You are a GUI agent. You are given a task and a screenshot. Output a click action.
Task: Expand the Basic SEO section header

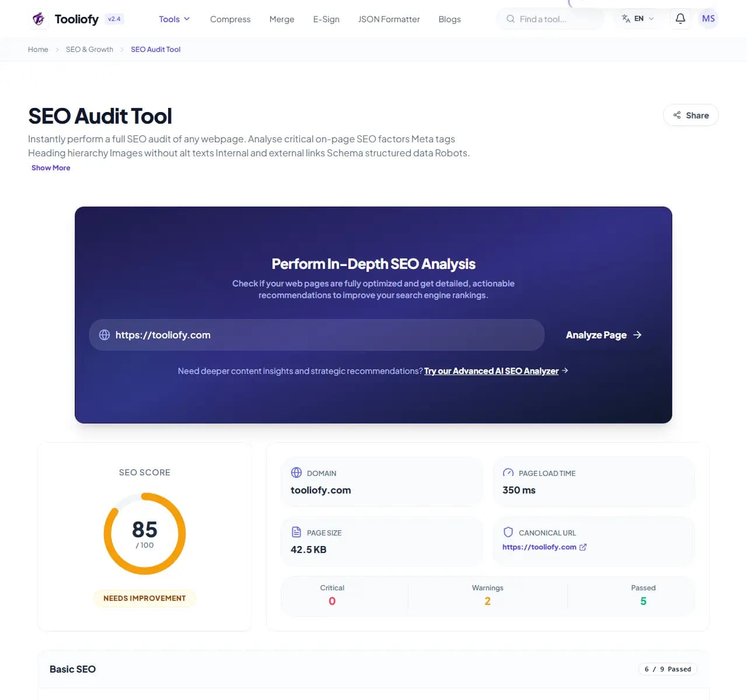(x=373, y=669)
